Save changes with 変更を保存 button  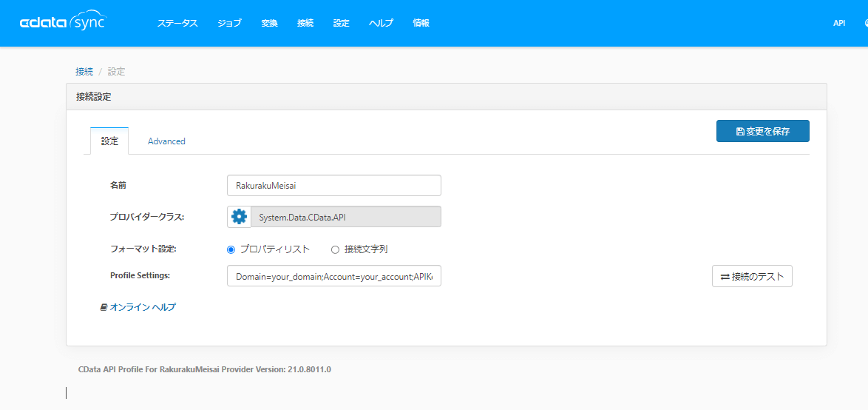(763, 131)
